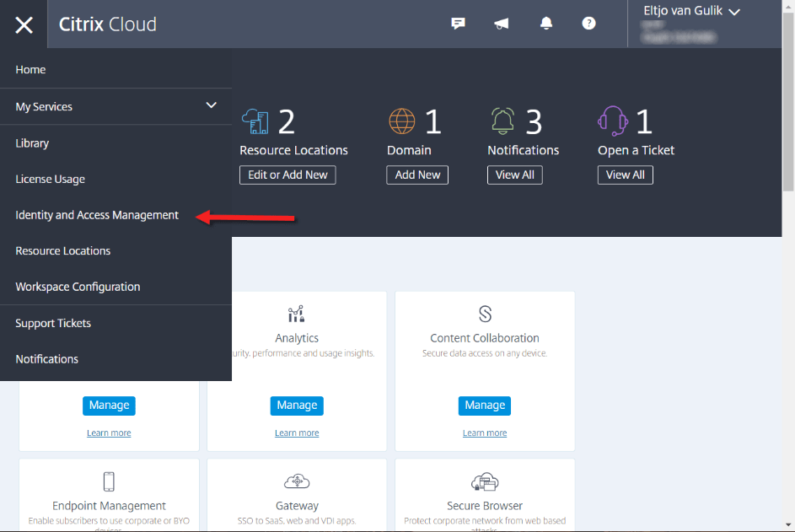Select the Notifications bell icon on the dashboard
Image resolution: width=795 pixels, height=532 pixels.
(x=502, y=120)
